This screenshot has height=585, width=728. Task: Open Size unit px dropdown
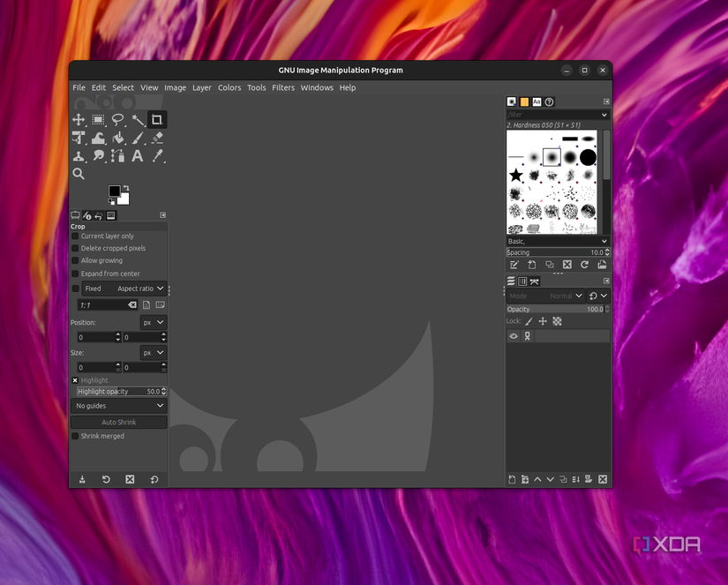pyautogui.click(x=154, y=352)
